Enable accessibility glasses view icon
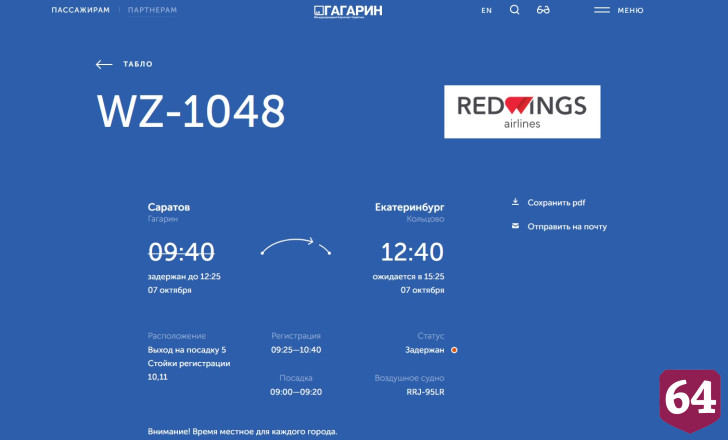 (x=543, y=10)
